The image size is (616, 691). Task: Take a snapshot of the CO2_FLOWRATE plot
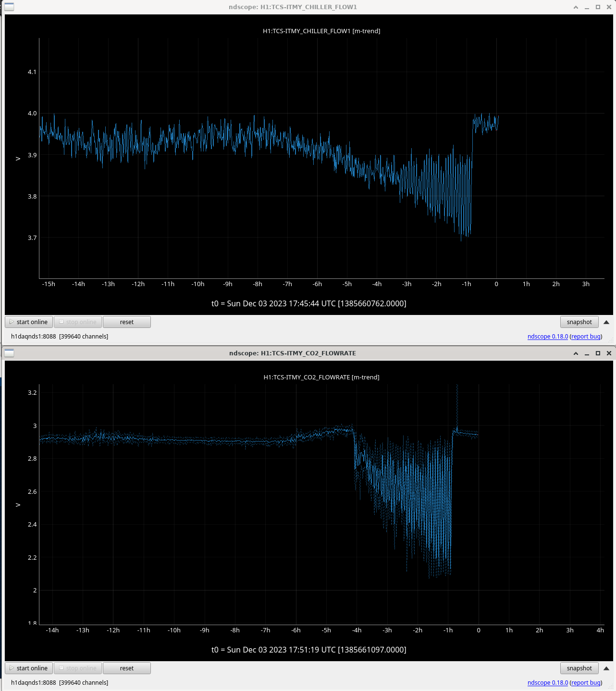tap(579, 668)
